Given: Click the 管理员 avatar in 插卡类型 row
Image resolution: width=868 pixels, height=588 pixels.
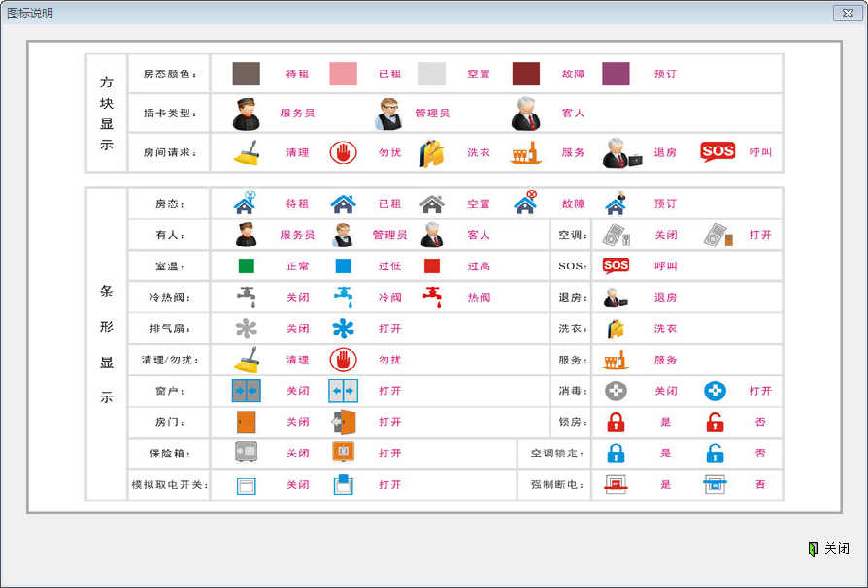Looking at the screenshot, I should pyautogui.click(x=388, y=114).
